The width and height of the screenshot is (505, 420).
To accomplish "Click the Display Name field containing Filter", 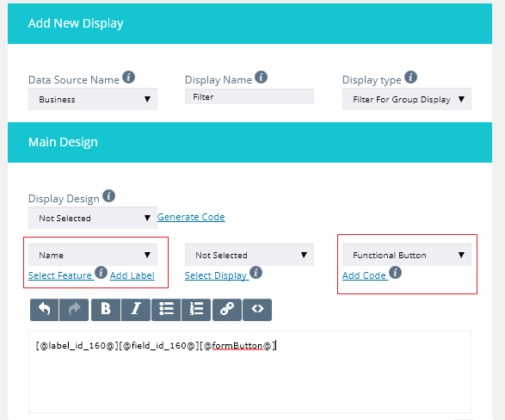I will (x=249, y=96).
